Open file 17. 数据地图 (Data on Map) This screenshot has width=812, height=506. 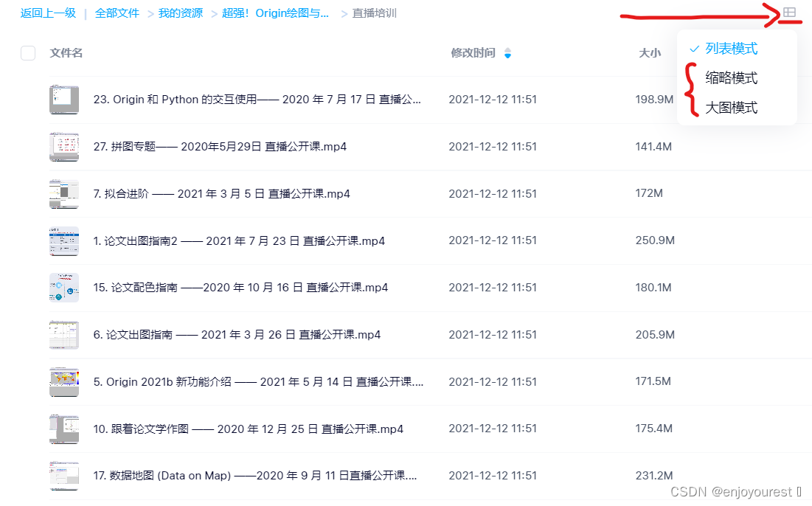[254, 476]
